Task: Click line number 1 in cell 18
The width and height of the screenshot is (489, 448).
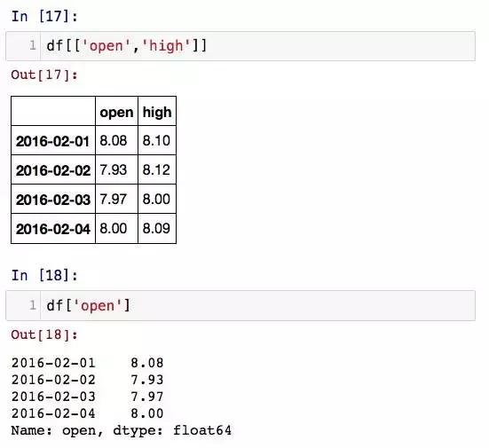Action: tap(33, 305)
